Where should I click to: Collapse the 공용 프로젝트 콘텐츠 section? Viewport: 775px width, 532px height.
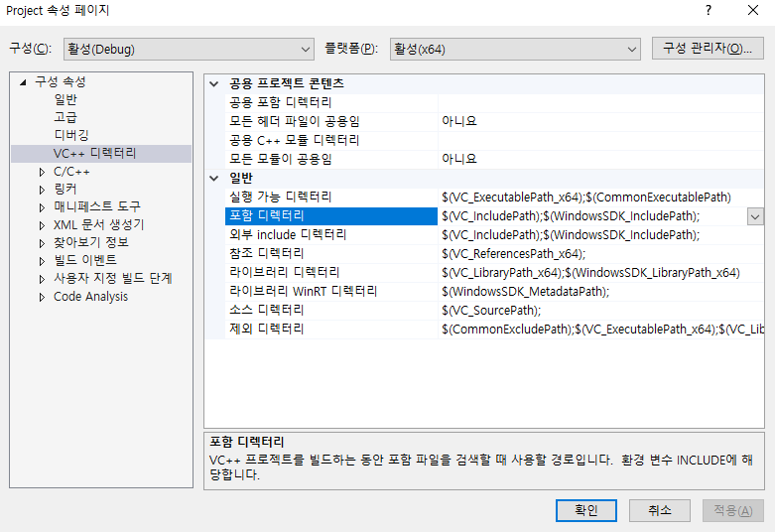[x=214, y=83]
